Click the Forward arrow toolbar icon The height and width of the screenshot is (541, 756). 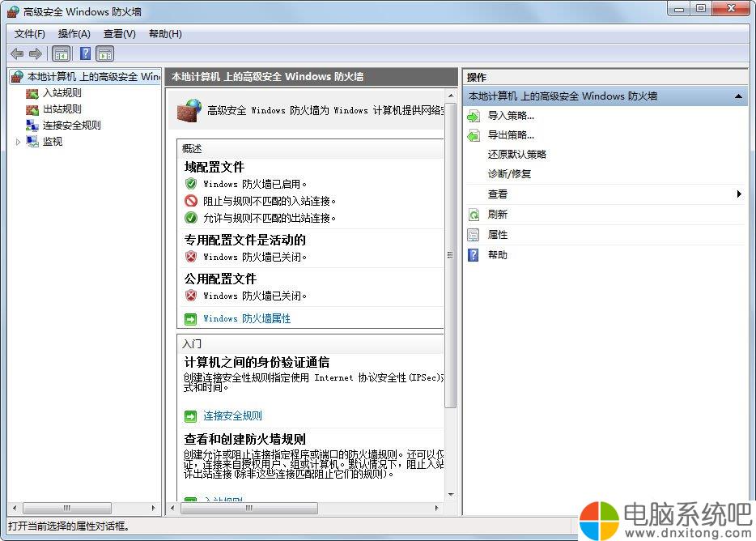(35, 53)
